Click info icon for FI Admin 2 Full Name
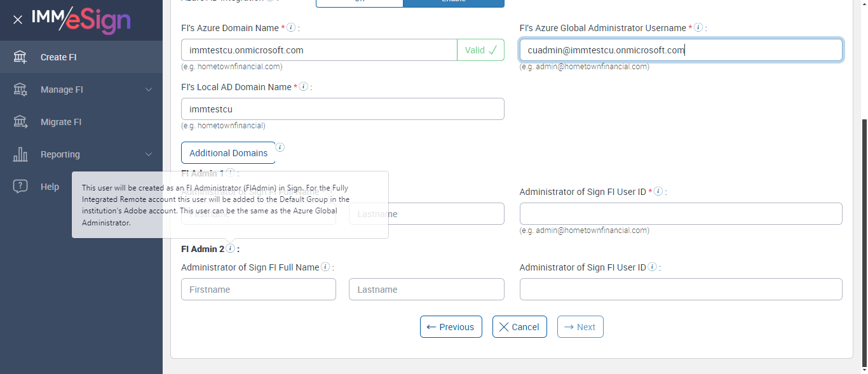868x374 pixels. (325, 267)
